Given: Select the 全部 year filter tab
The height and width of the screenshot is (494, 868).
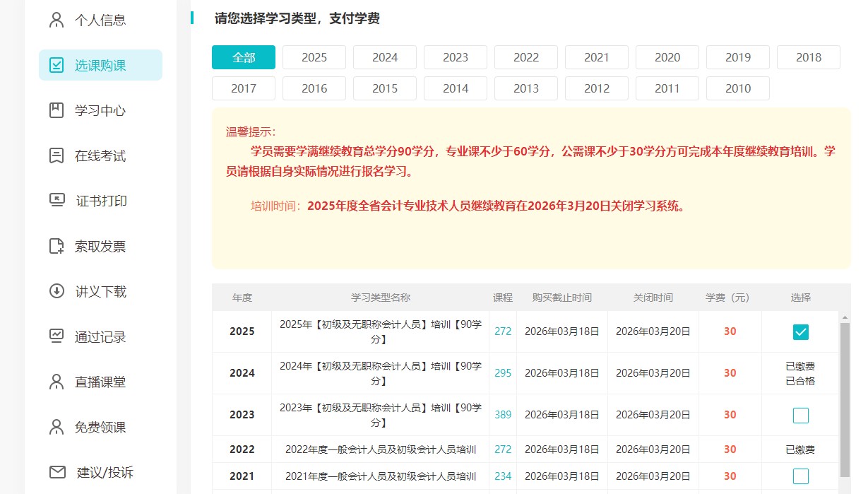Looking at the screenshot, I should 244,57.
